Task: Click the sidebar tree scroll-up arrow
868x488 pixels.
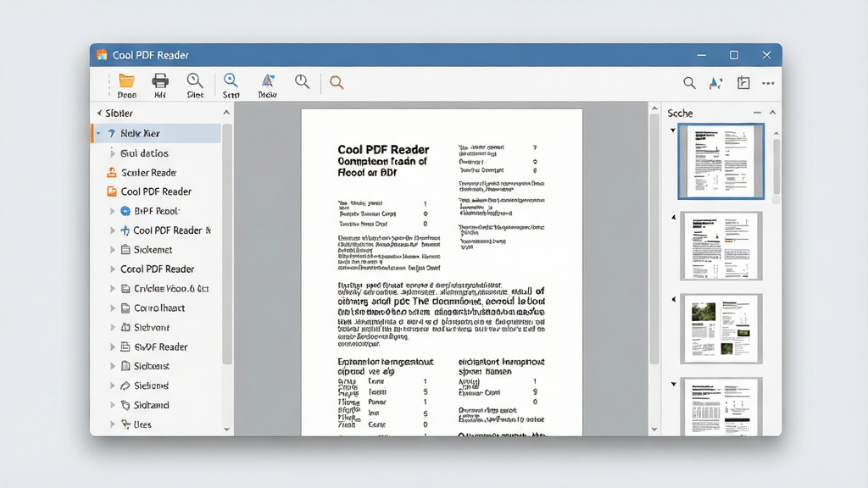Action: [226, 113]
